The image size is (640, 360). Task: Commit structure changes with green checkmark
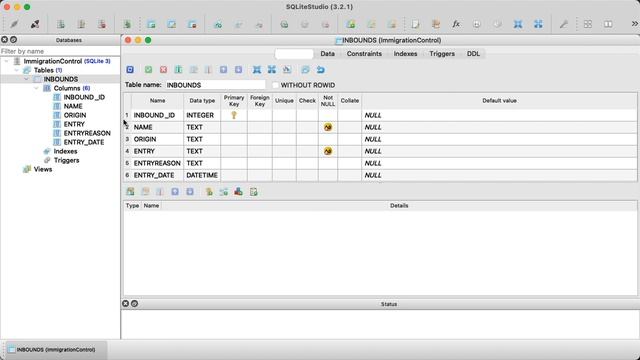[x=148, y=70]
